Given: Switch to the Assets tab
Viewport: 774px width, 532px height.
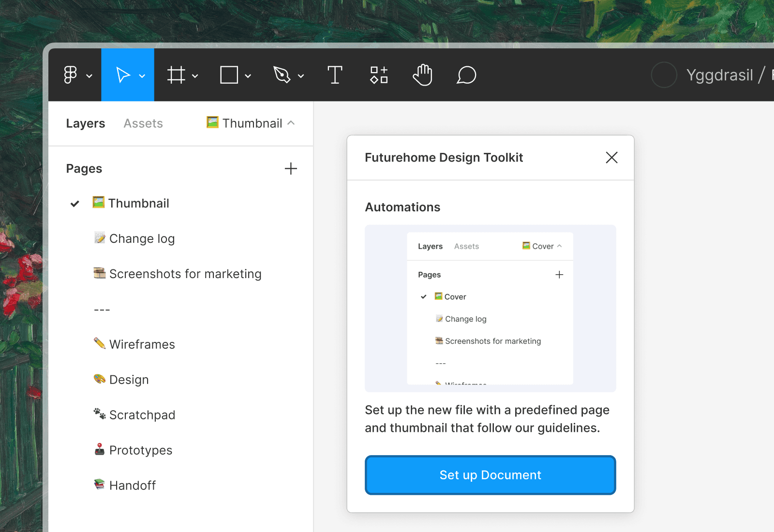Looking at the screenshot, I should (x=143, y=123).
